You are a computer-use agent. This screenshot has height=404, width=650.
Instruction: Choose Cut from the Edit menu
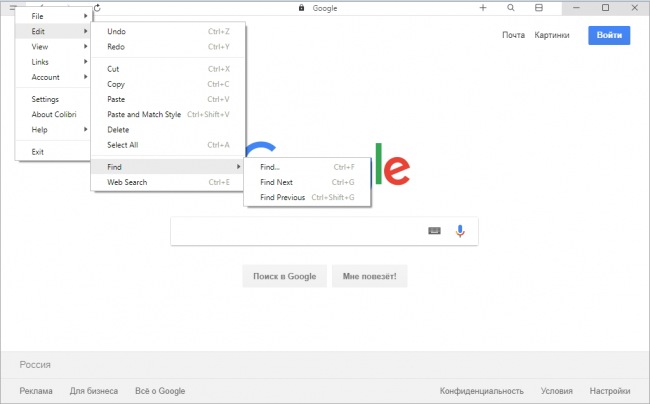pos(168,69)
